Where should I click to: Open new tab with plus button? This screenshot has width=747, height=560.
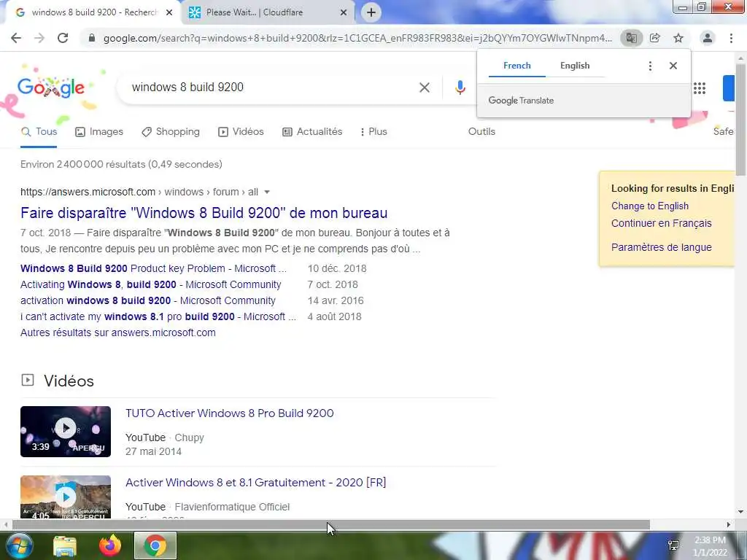[371, 12]
